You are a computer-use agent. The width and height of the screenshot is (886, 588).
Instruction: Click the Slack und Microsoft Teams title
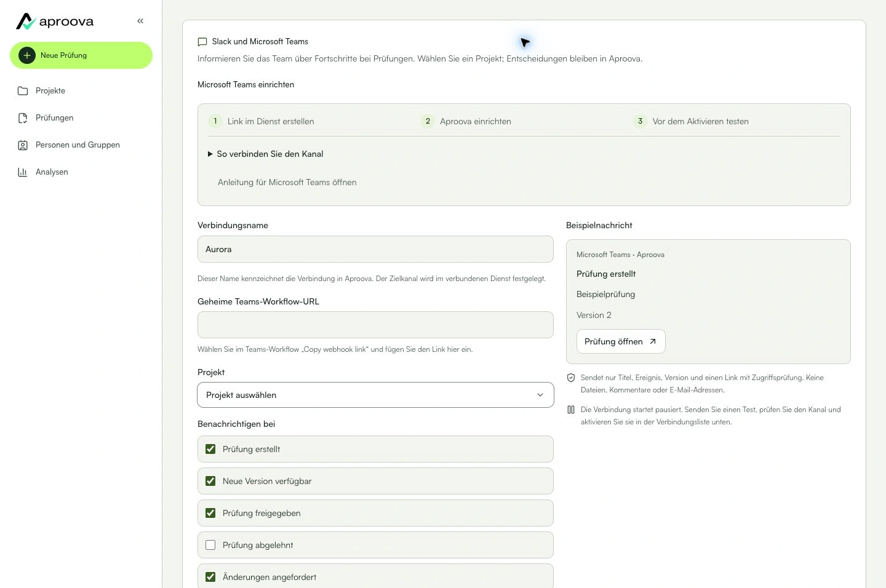[260, 42]
